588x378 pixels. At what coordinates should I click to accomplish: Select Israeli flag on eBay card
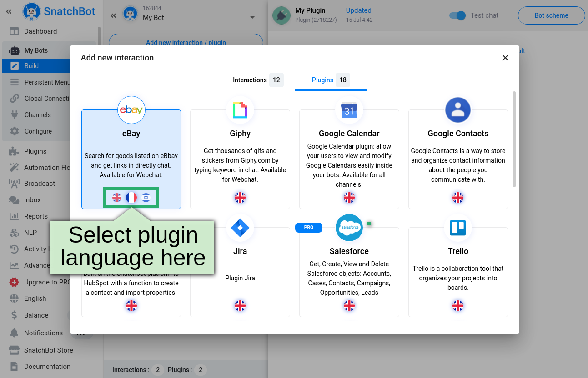point(146,198)
